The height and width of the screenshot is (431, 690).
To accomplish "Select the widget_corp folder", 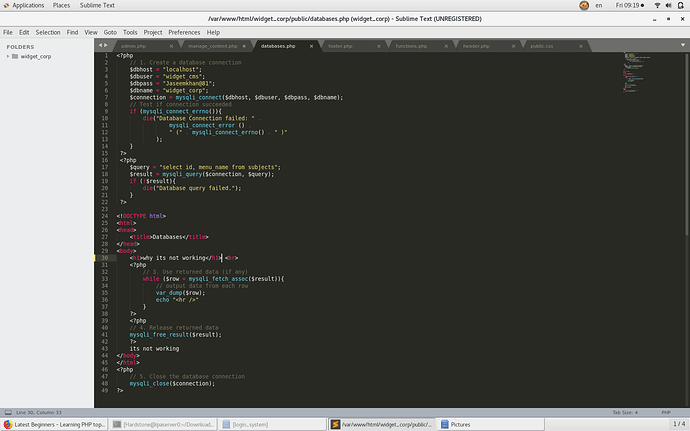I will click(x=36, y=56).
